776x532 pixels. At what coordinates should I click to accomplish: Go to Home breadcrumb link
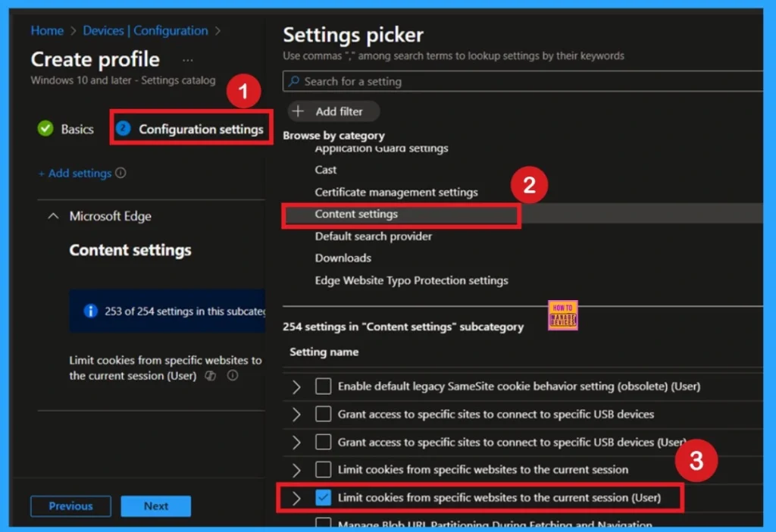pyautogui.click(x=47, y=30)
